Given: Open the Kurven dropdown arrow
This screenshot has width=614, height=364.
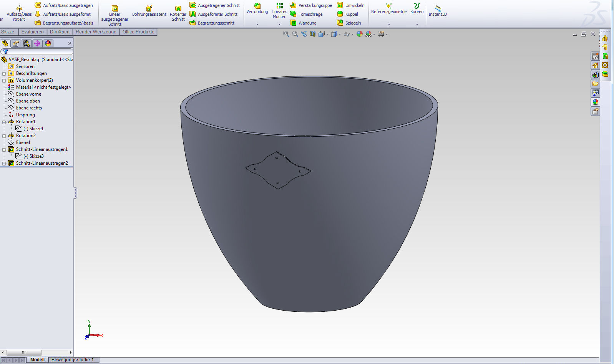Looking at the screenshot, I should pyautogui.click(x=417, y=24).
